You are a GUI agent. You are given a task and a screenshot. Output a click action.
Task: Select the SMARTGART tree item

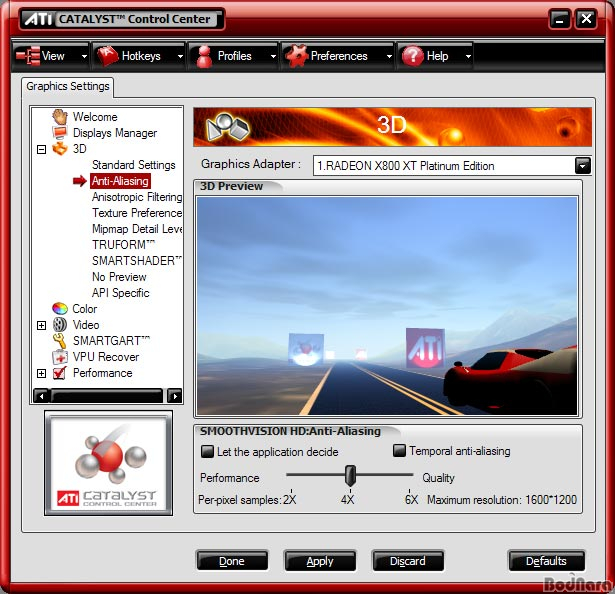point(111,341)
